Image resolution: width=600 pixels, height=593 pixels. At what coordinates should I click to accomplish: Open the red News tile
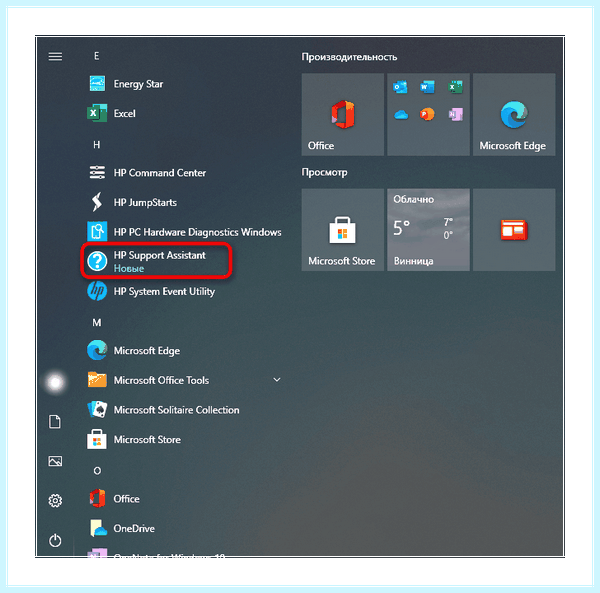[514, 230]
